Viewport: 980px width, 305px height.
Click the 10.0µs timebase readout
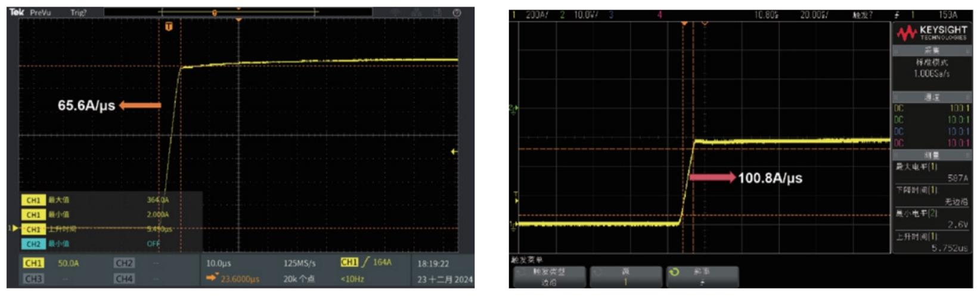[x=218, y=263]
